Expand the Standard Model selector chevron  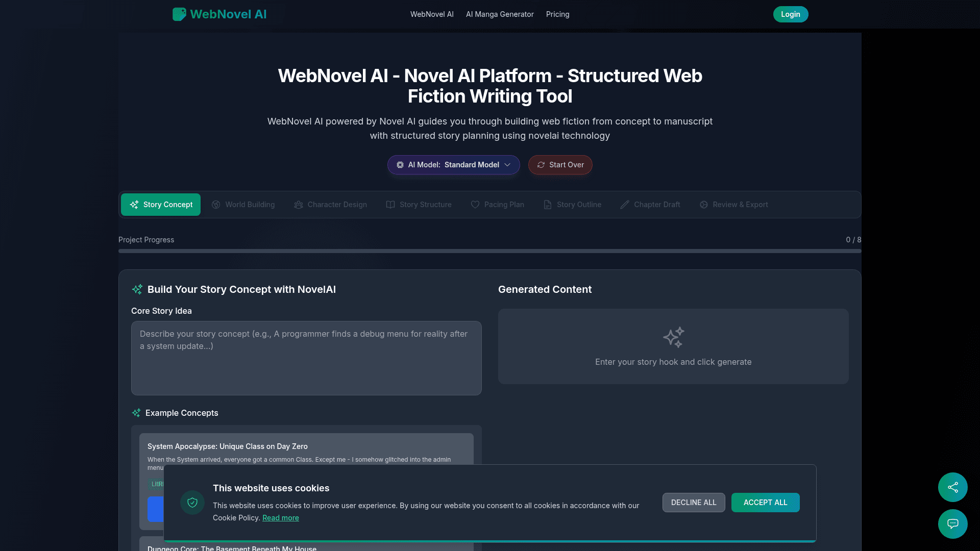(x=508, y=165)
